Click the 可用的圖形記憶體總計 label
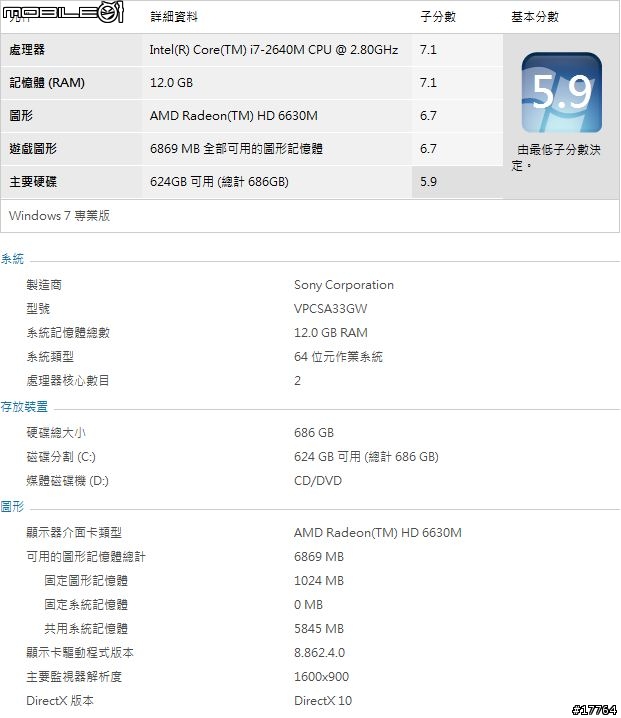Screen dimensions: 621x718 [x=86, y=556]
